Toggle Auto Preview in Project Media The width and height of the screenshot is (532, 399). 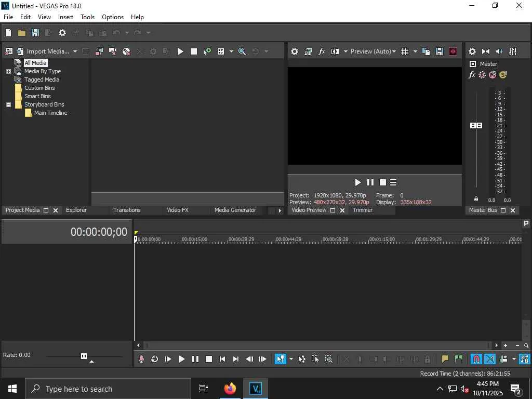coord(207,51)
